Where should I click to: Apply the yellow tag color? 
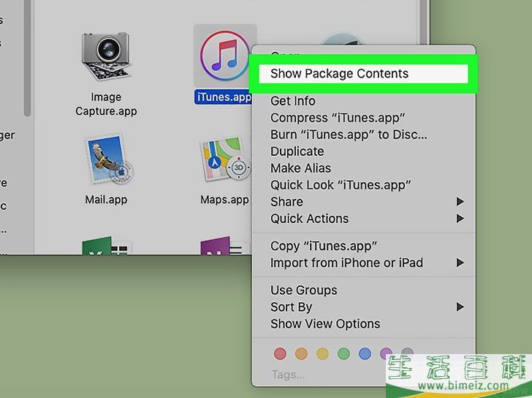(x=322, y=353)
